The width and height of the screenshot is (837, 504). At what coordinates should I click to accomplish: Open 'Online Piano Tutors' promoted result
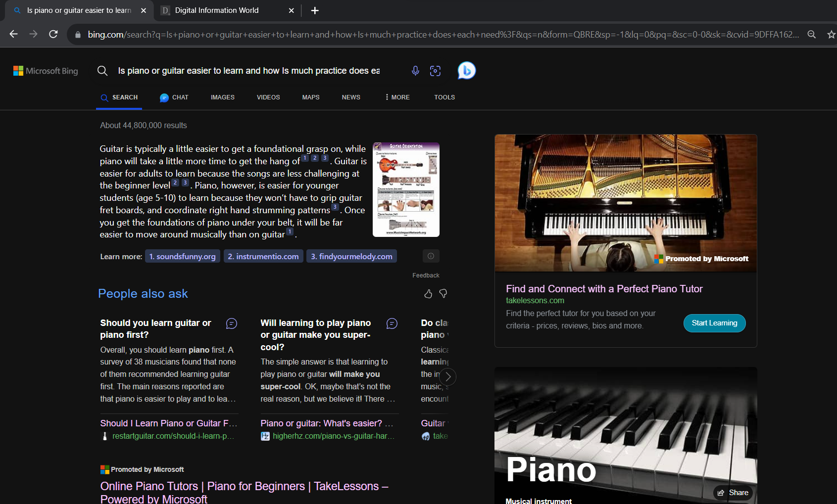[244, 493]
